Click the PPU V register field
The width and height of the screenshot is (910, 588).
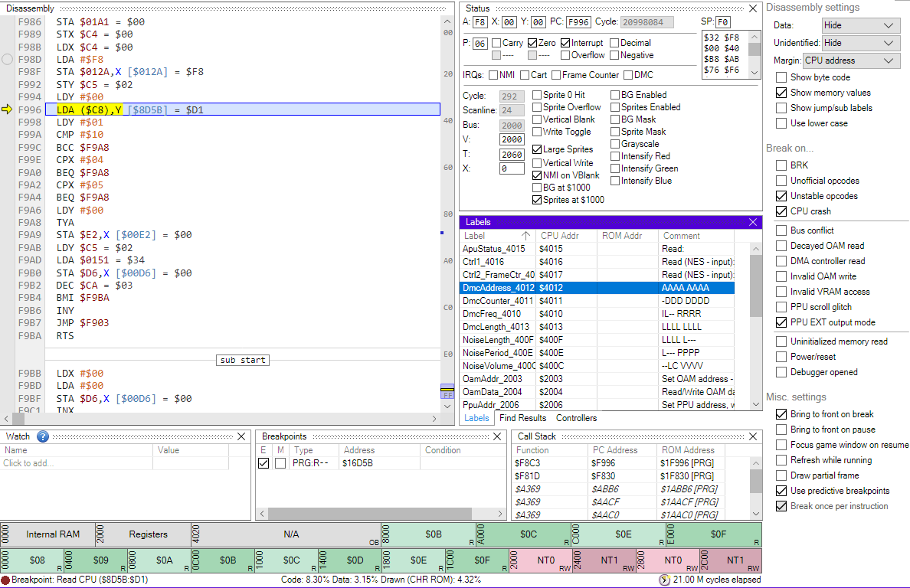tap(511, 139)
